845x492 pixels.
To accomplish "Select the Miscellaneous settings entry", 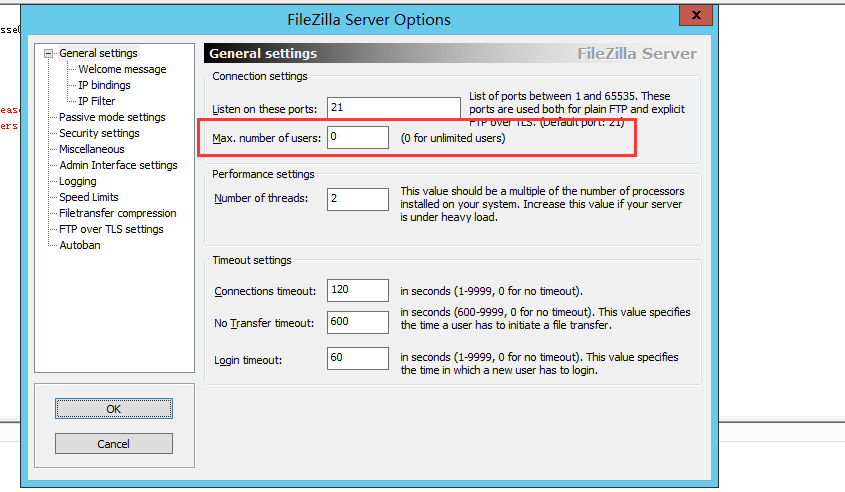I will [92, 149].
